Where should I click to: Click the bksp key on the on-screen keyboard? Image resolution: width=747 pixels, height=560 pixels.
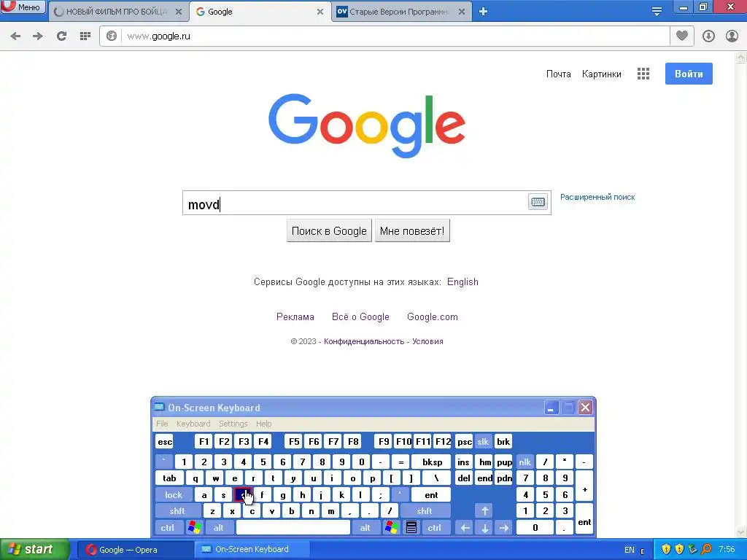(x=432, y=462)
